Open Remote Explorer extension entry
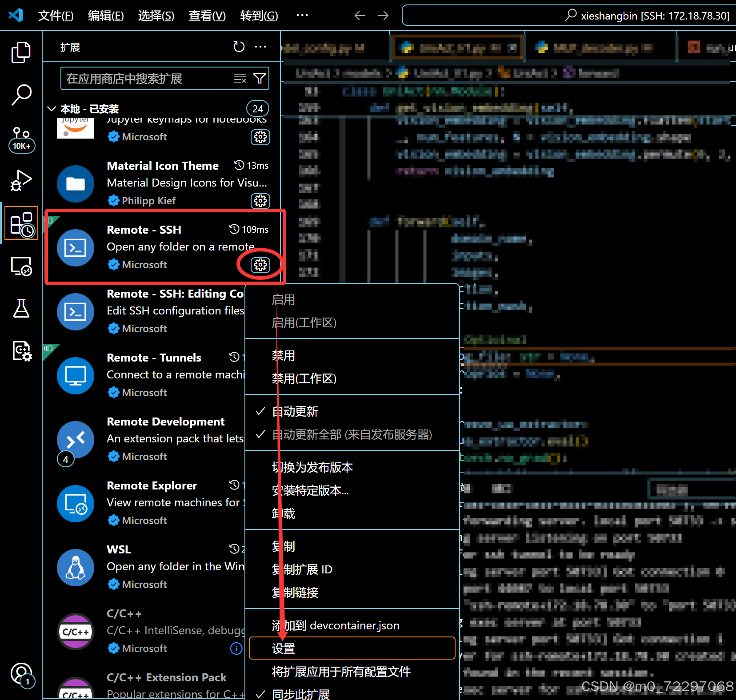The image size is (736, 700). pos(144,504)
